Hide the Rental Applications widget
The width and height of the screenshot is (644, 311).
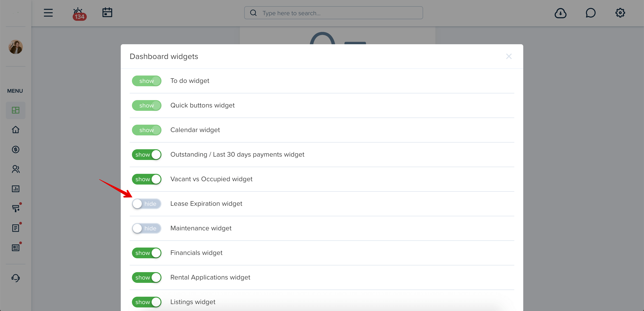[146, 277]
